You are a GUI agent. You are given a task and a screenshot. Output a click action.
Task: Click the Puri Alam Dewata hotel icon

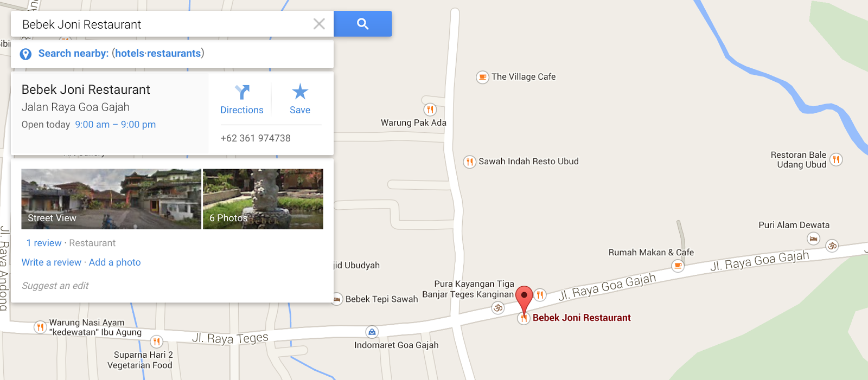813,239
